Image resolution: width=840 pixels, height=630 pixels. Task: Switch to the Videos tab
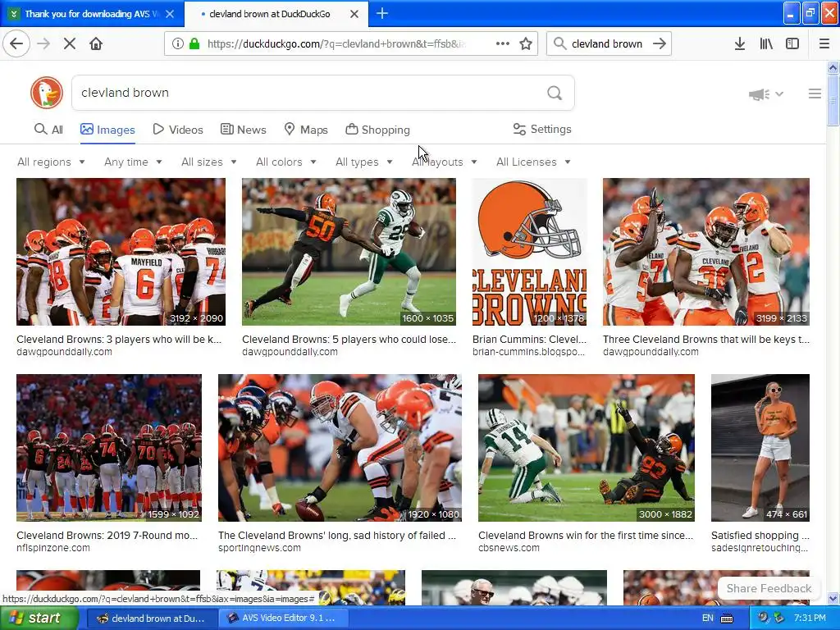pyautogui.click(x=178, y=130)
